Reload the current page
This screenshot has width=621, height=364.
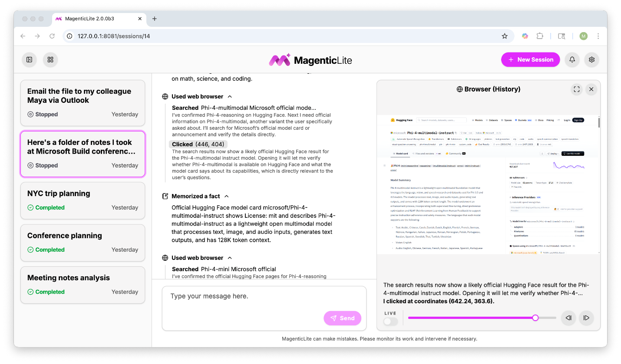pyautogui.click(x=52, y=36)
